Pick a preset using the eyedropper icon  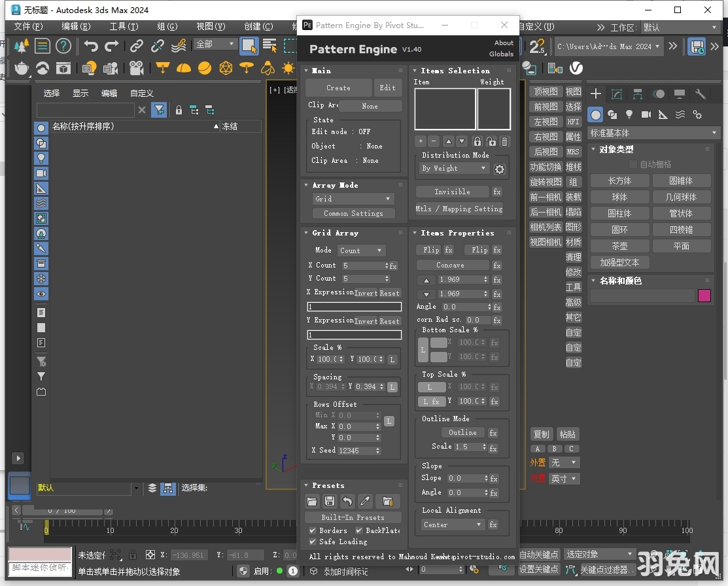coord(364,501)
